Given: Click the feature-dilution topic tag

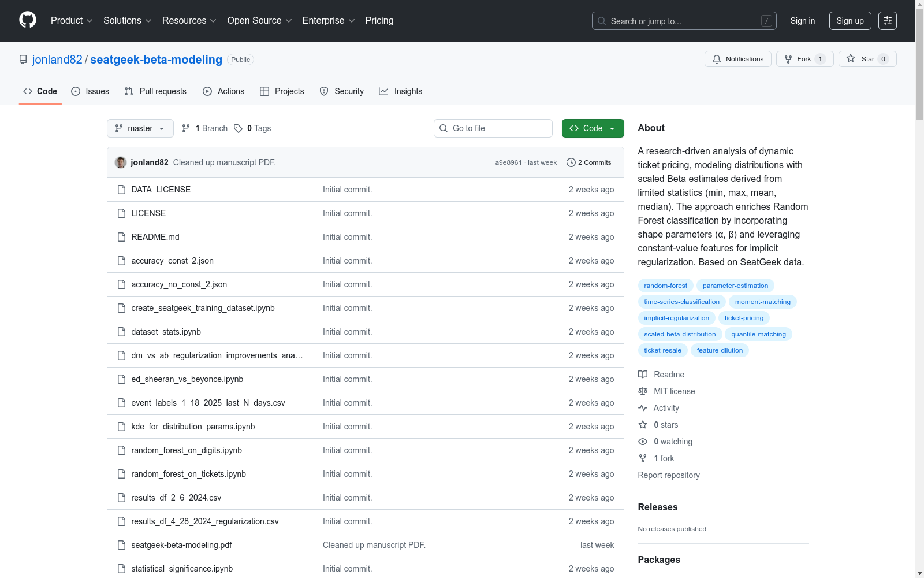Looking at the screenshot, I should [720, 350].
